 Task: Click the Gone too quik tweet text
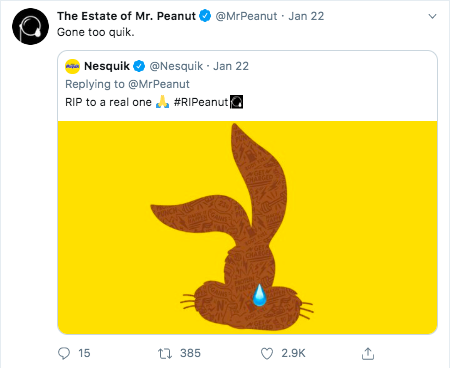[96, 32]
